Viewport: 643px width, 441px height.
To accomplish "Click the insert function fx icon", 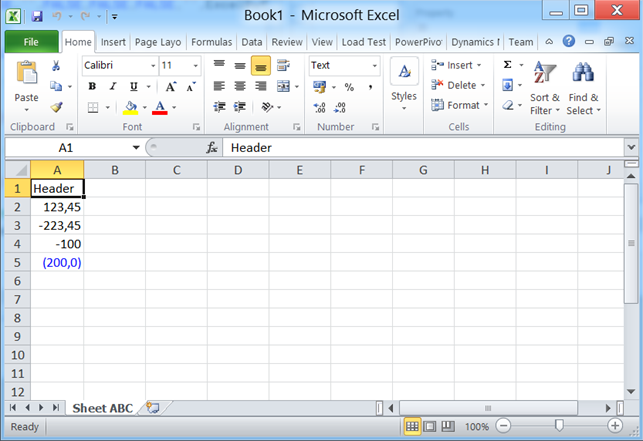I will [x=212, y=147].
